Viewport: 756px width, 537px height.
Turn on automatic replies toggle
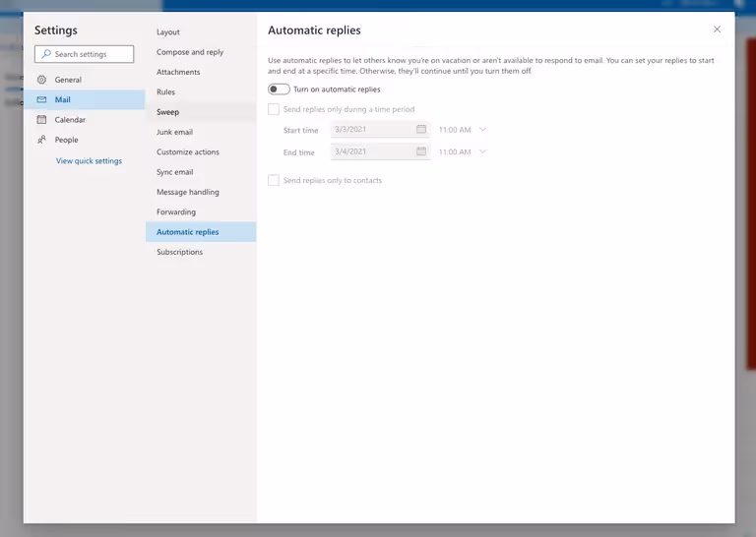[x=279, y=89]
